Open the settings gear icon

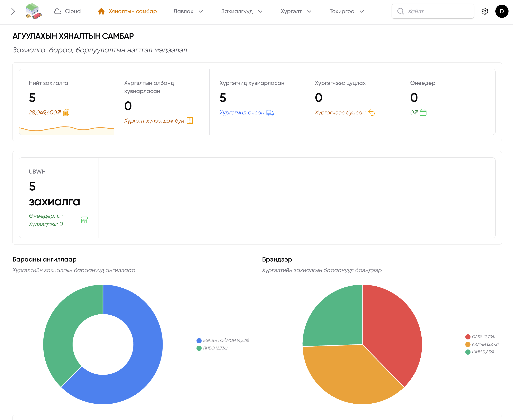coord(485,11)
